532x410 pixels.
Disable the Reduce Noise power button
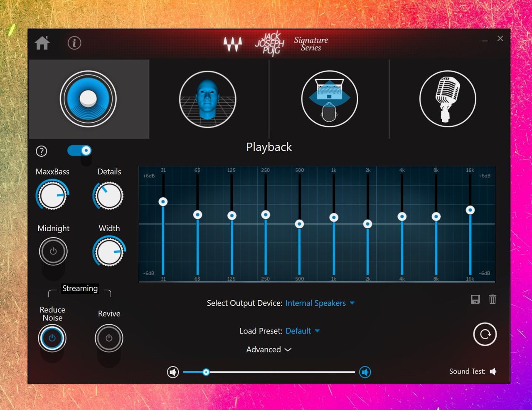pyautogui.click(x=52, y=338)
